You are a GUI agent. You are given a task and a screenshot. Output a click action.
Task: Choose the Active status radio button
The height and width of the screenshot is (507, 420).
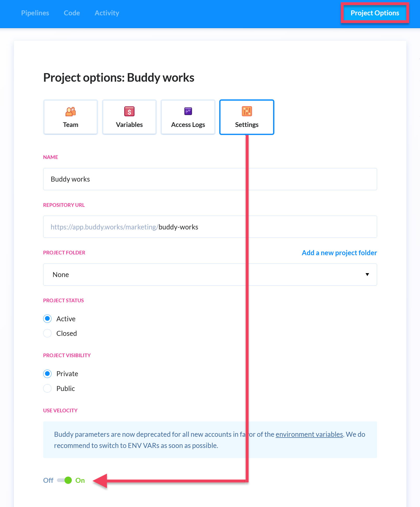tap(47, 319)
